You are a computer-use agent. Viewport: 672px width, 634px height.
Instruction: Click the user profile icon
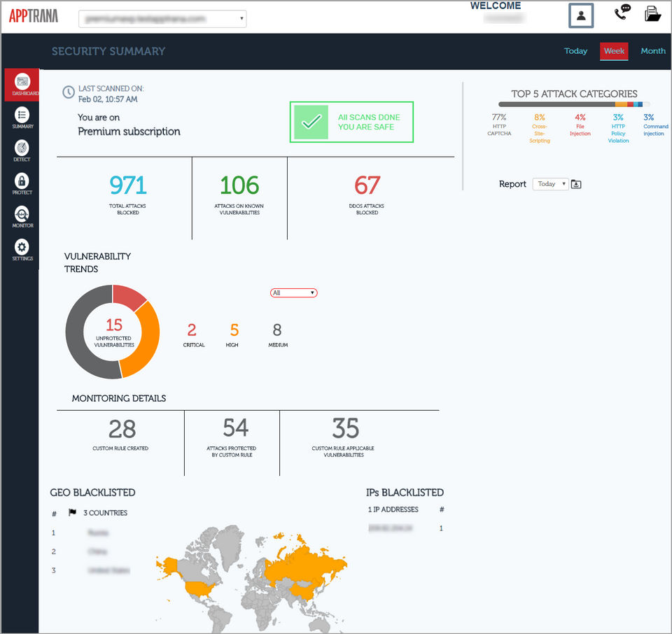click(x=581, y=16)
